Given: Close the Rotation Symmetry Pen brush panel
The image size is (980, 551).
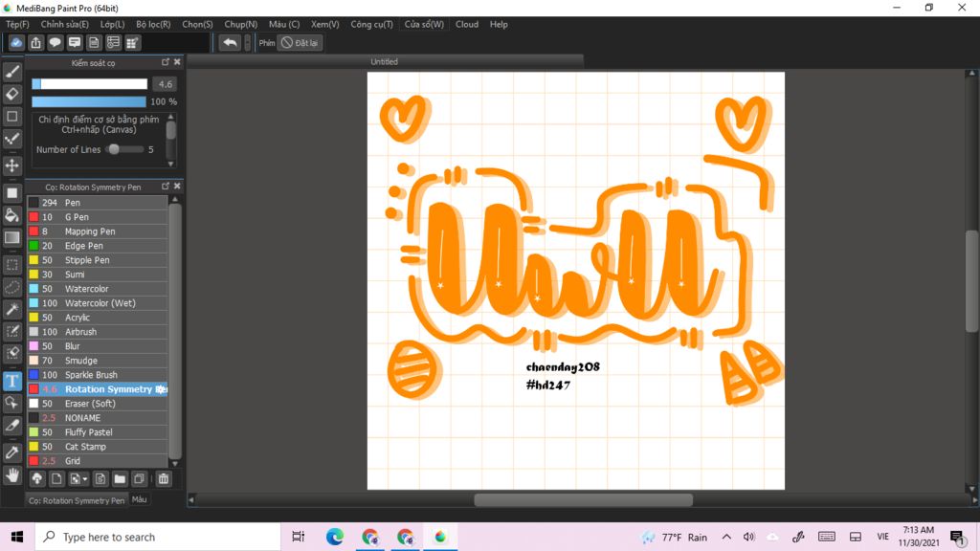Looking at the screenshot, I should coord(177,187).
